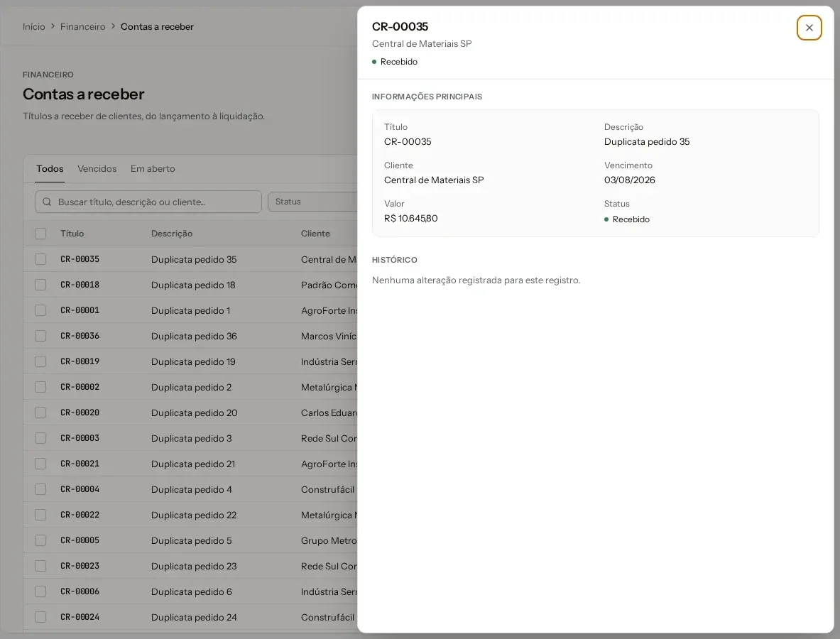Click description Duplicata pedido 4
The width and height of the screenshot is (840, 639).
click(x=191, y=490)
